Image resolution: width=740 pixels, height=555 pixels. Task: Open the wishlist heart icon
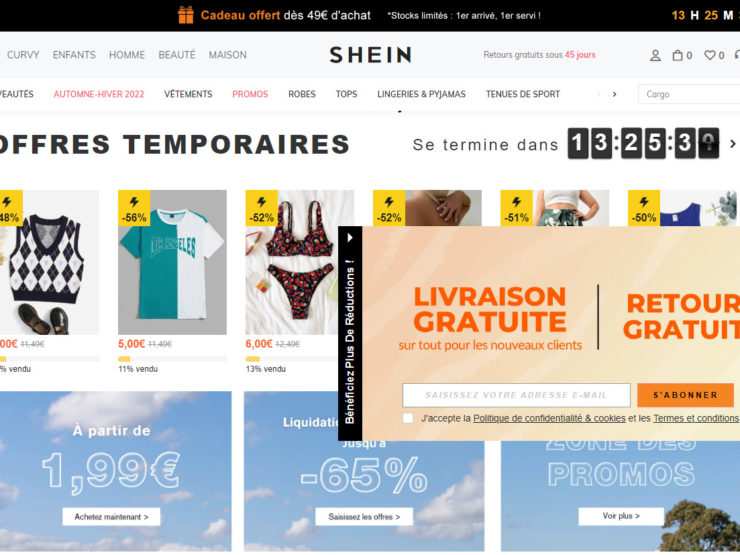(x=710, y=55)
